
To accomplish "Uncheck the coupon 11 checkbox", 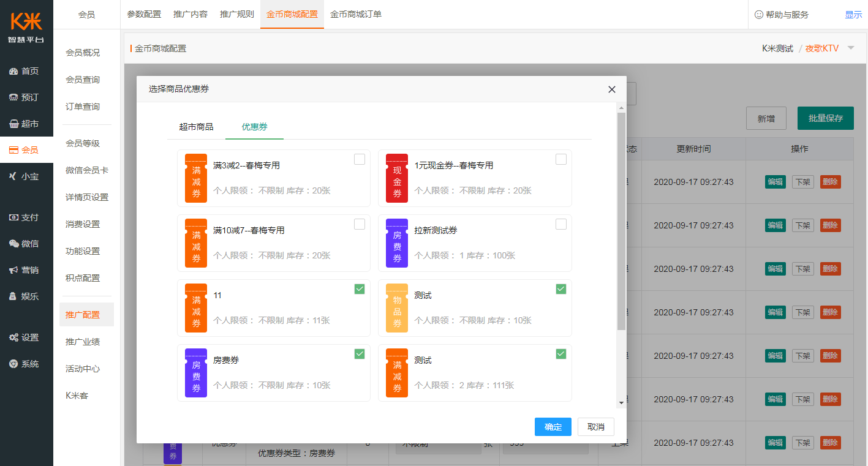I will point(360,289).
